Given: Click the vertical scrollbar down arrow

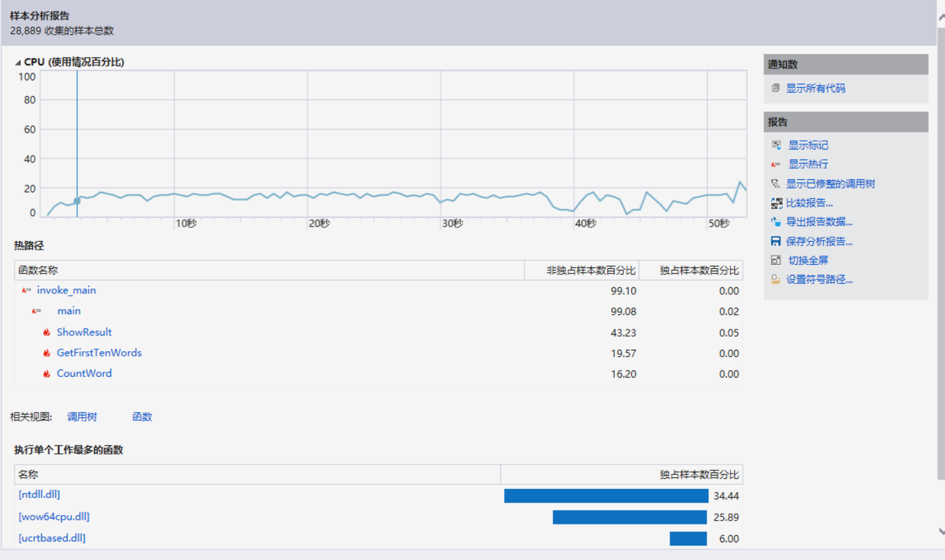Looking at the screenshot, I should (941, 531).
